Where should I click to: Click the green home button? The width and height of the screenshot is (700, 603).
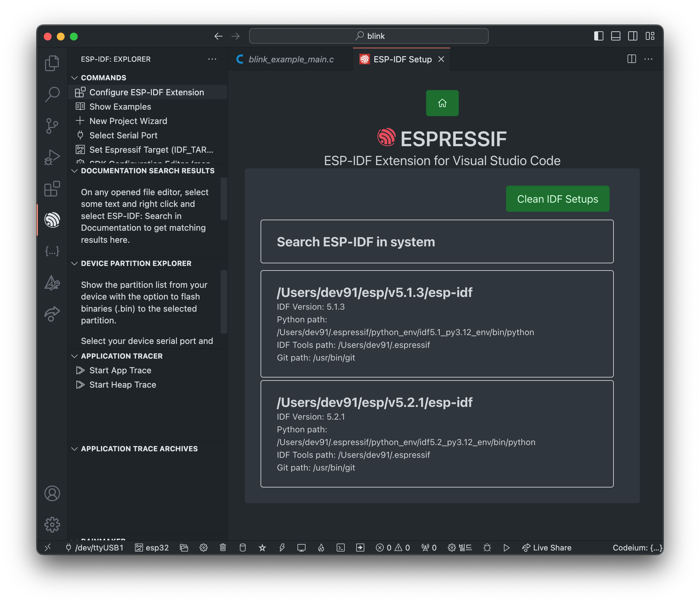442,103
